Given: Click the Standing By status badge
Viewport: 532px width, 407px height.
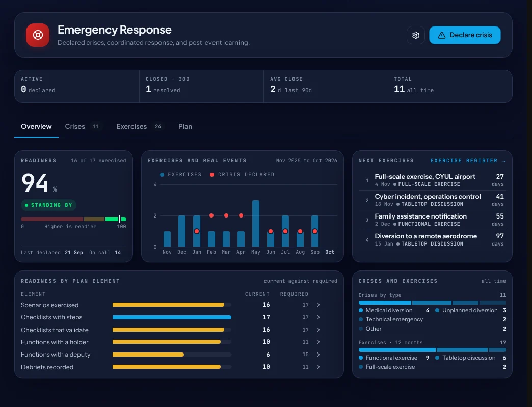Looking at the screenshot, I should coord(48,205).
